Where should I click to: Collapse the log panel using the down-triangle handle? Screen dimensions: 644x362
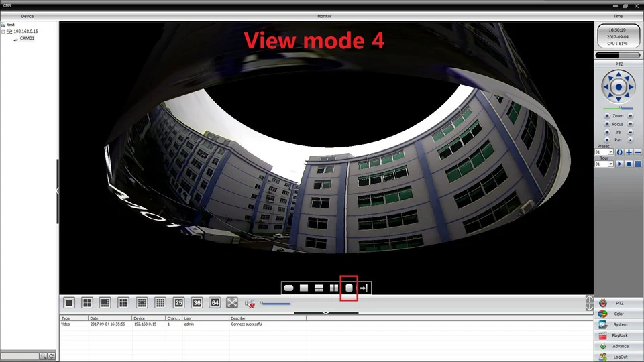[326, 313]
